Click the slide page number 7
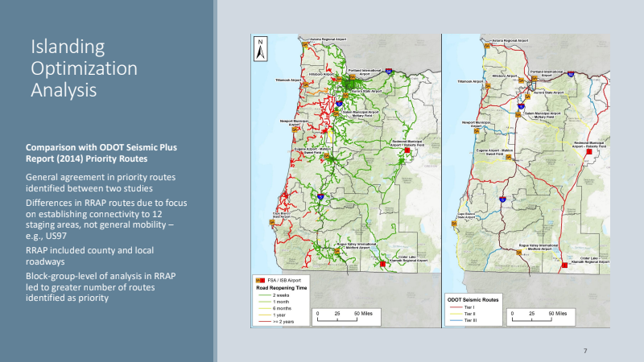644x362 pixels. coord(585,351)
